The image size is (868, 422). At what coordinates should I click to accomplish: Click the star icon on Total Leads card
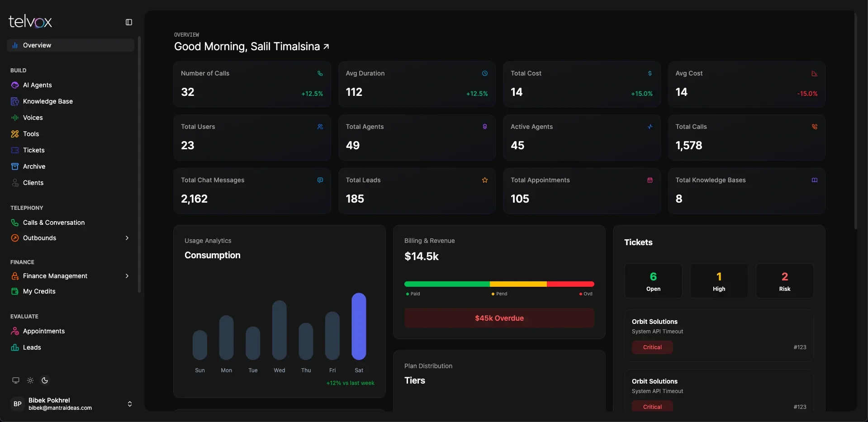tap(485, 180)
